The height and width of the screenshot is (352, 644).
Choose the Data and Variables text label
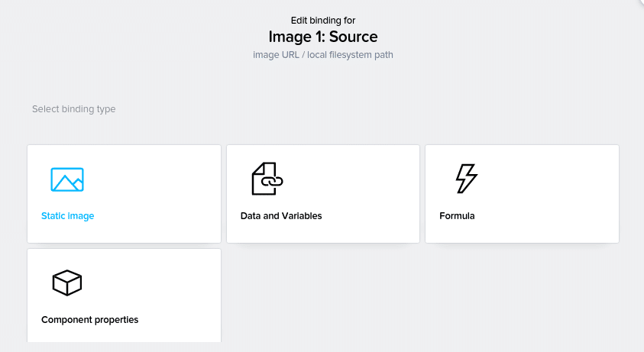(x=281, y=215)
